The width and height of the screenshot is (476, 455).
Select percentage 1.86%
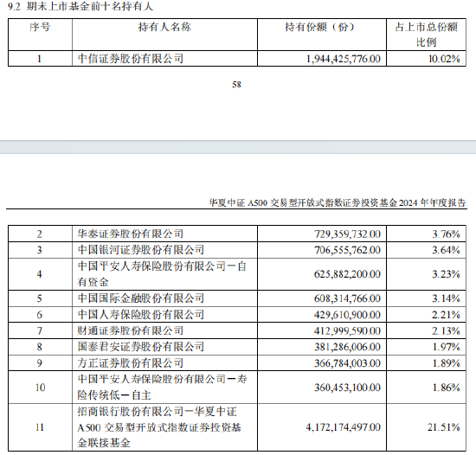click(x=447, y=388)
